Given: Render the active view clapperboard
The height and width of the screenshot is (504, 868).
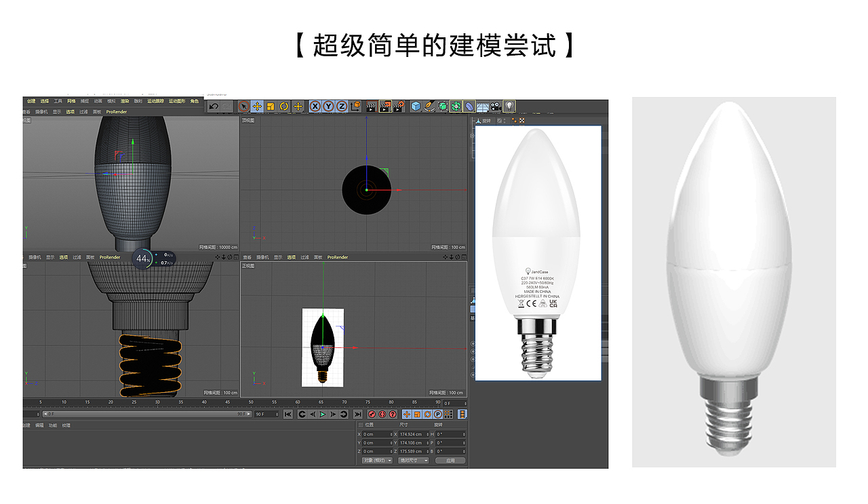Looking at the screenshot, I should 372,106.
